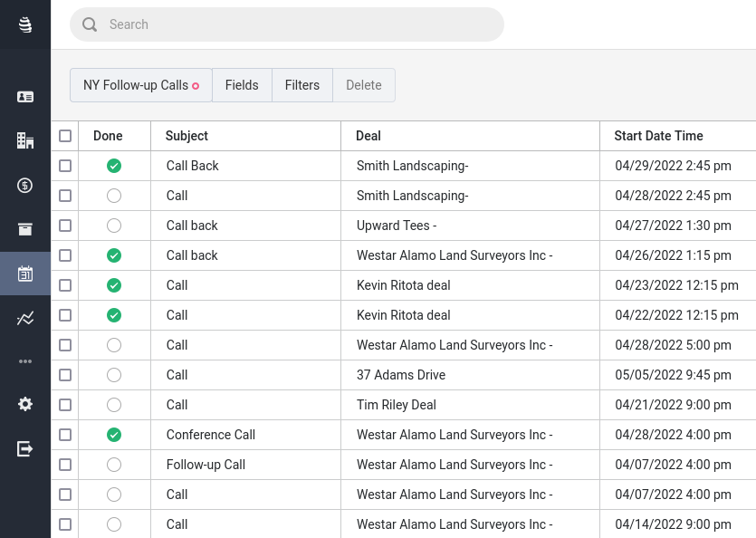Mark the 37 Adams Drive call as Done
The height and width of the screenshot is (538, 756).
(114, 375)
